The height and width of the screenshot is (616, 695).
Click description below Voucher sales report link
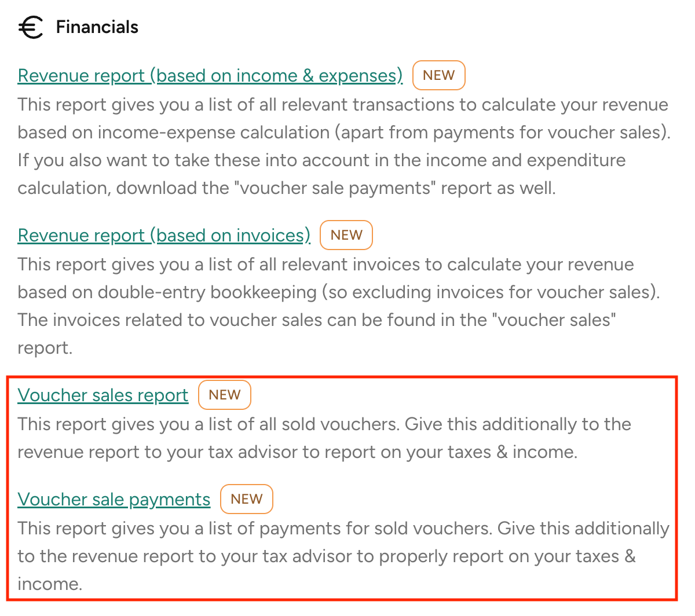[x=324, y=438]
